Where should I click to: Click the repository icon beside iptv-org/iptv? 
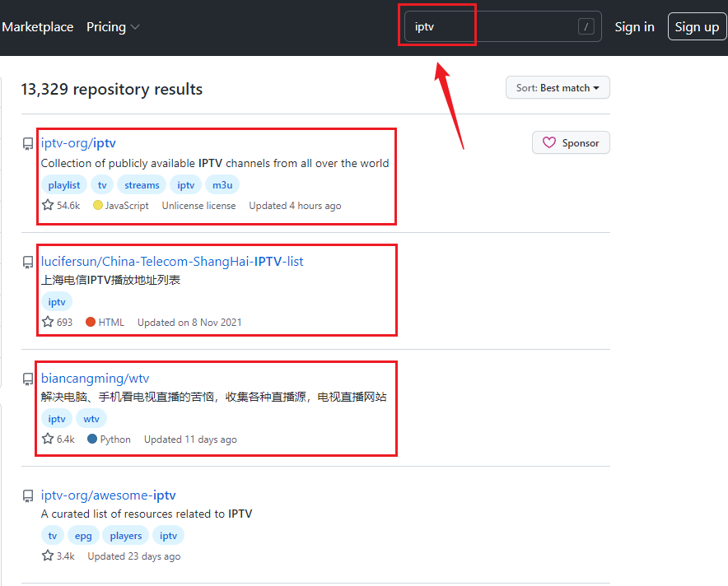click(27, 142)
